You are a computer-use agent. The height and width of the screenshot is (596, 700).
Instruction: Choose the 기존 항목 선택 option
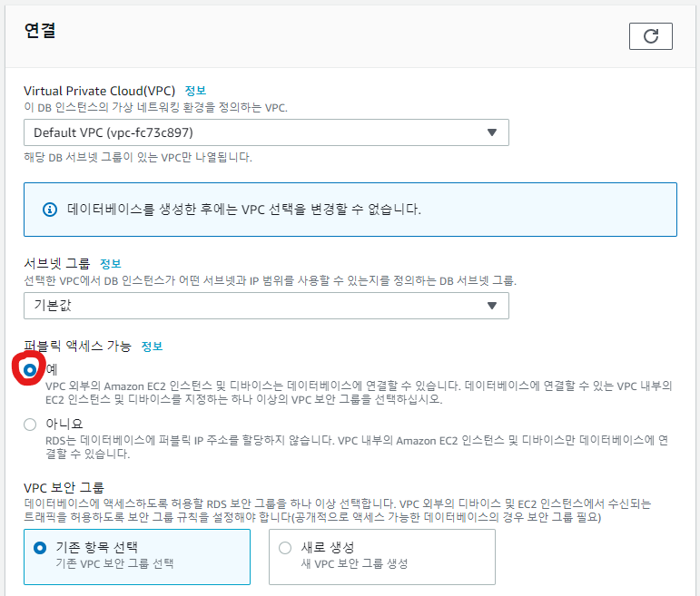pyautogui.click(x=136, y=557)
